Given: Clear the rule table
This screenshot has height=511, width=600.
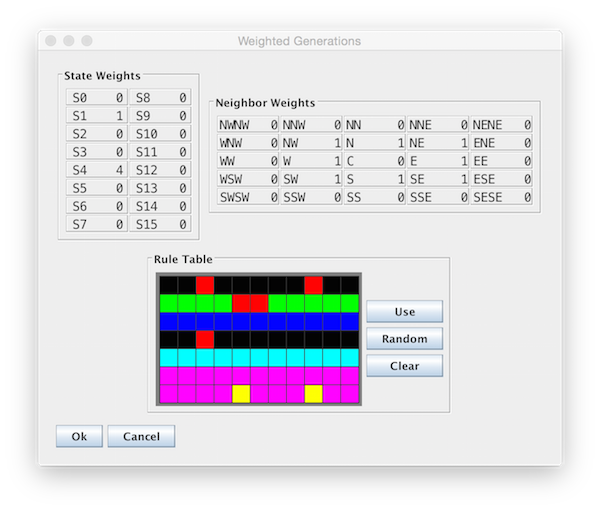Looking at the screenshot, I should point(404,366).
